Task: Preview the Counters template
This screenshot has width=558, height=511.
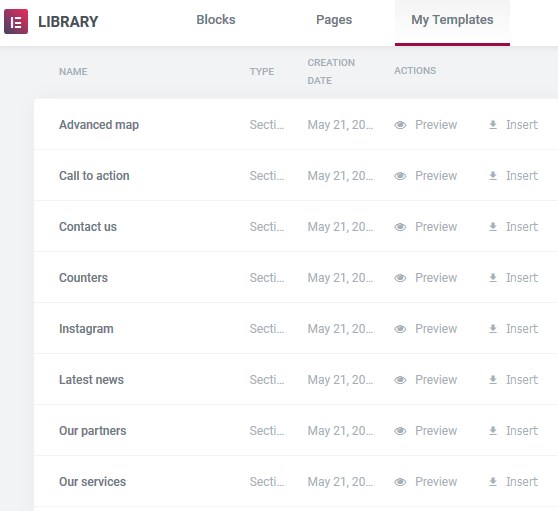Action: click(x=426, y=278)
